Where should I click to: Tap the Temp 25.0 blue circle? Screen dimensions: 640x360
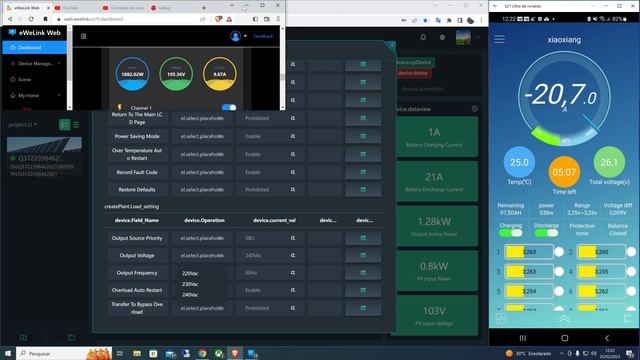tap(519, 162)
